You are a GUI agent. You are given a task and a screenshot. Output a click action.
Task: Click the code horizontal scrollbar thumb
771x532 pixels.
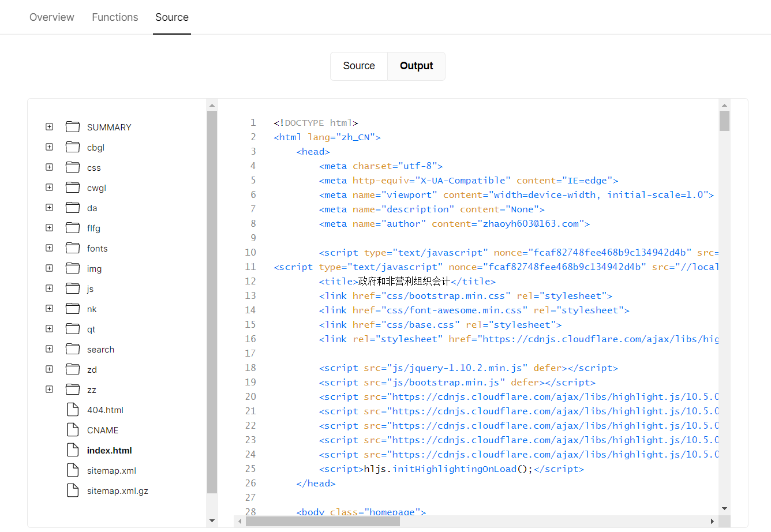point(322,522)
